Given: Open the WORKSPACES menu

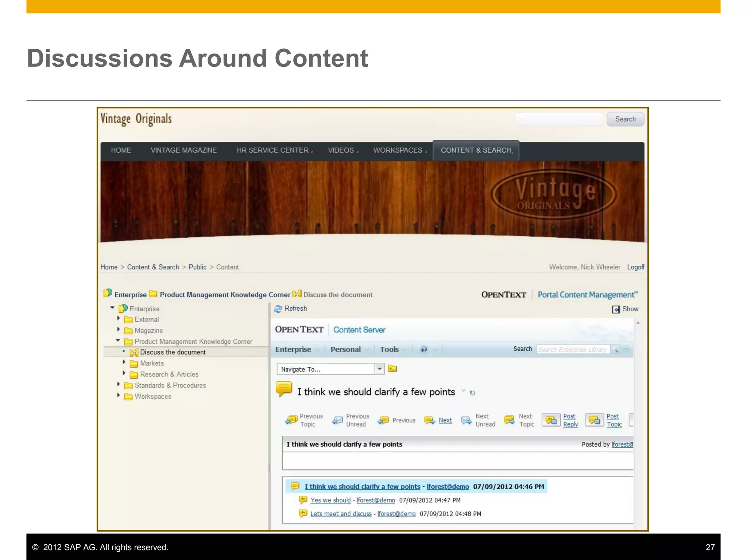Looking at the screenshot, I should pos(400,151).
